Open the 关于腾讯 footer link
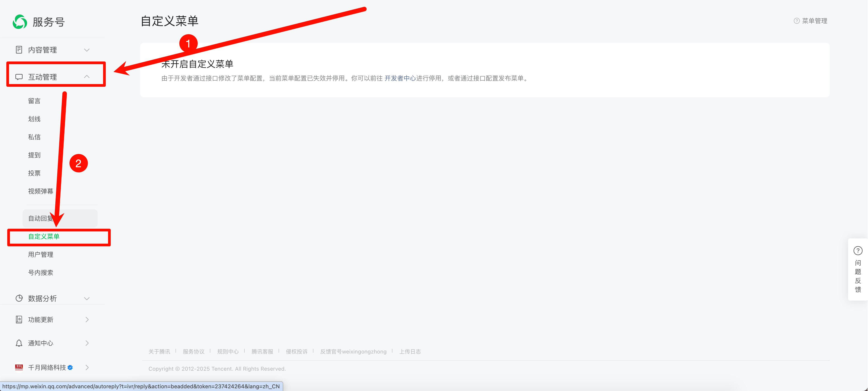The height and width of the screenshot is (391, 868). (159, 352)
